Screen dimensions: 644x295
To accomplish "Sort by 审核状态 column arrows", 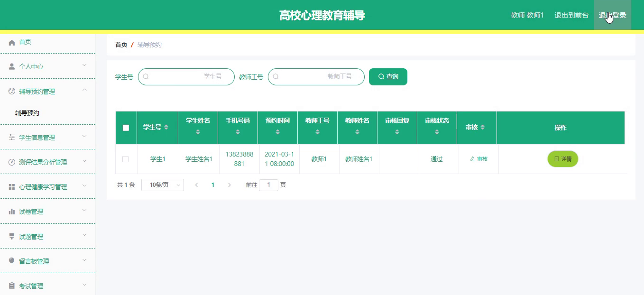I will click(x=437, y=132).
